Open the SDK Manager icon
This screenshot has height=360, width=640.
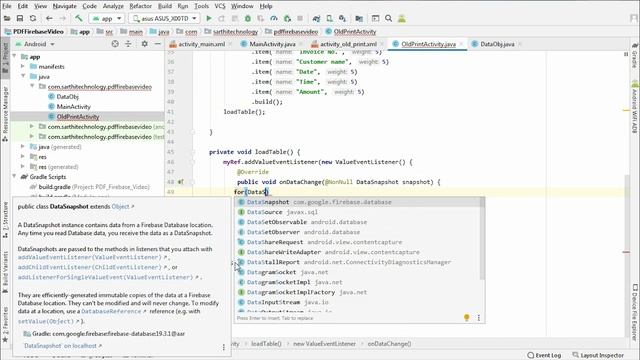tap(342, 18)
